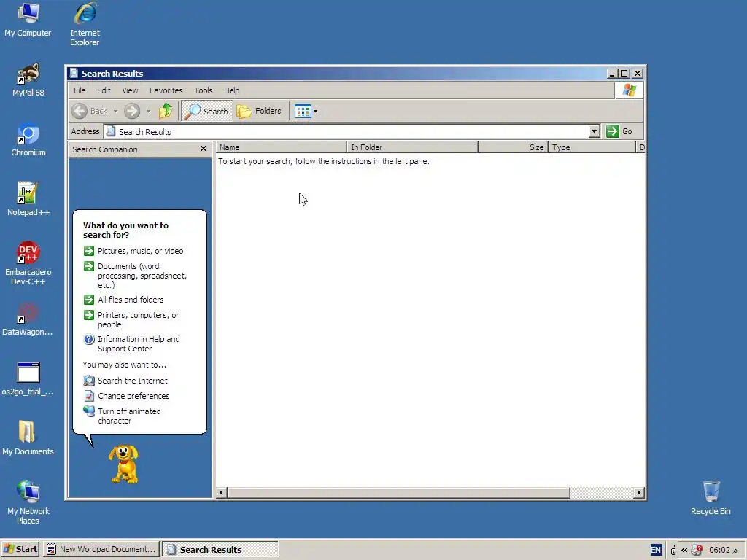Click the EN language indicator
Image resolution: width=747 pixels, height=560 pixels.
point(656,550)
